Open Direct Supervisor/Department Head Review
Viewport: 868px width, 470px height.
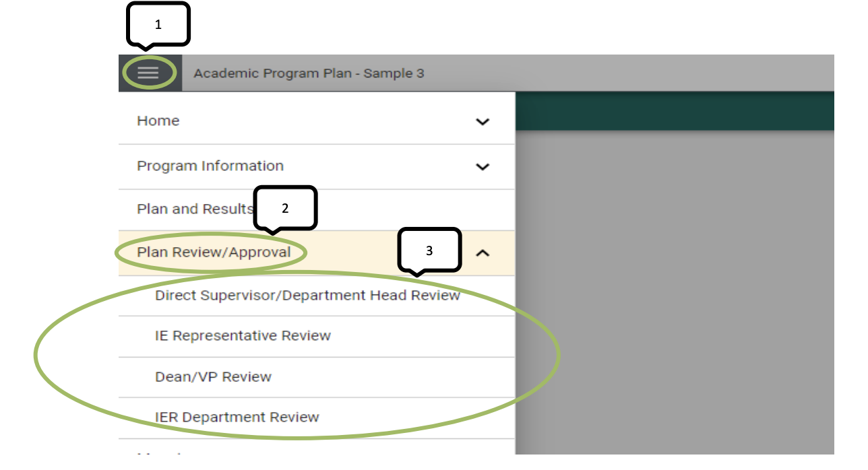tap(307, 295)
